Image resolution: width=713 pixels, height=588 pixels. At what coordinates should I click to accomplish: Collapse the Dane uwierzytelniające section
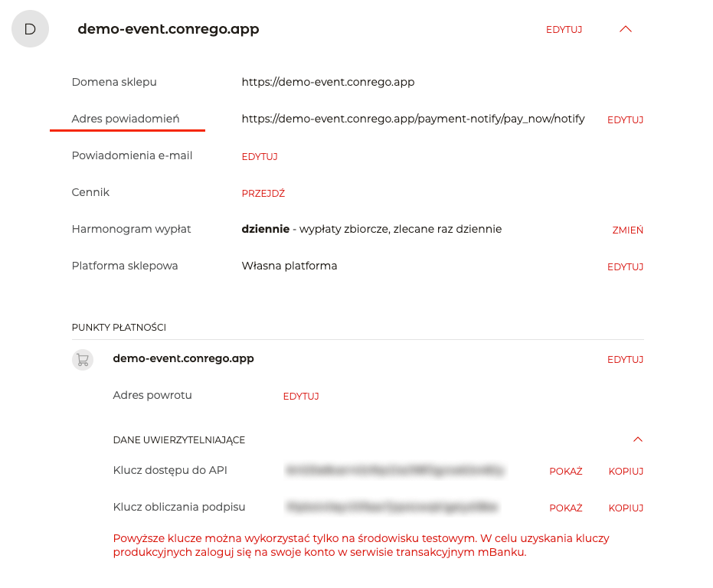click(637, 439)
